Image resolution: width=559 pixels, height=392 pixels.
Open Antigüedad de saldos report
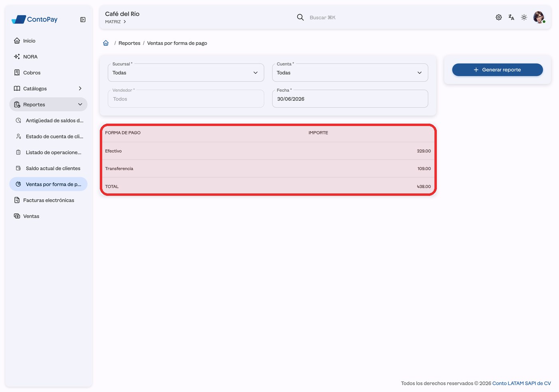tap(48, 120)
